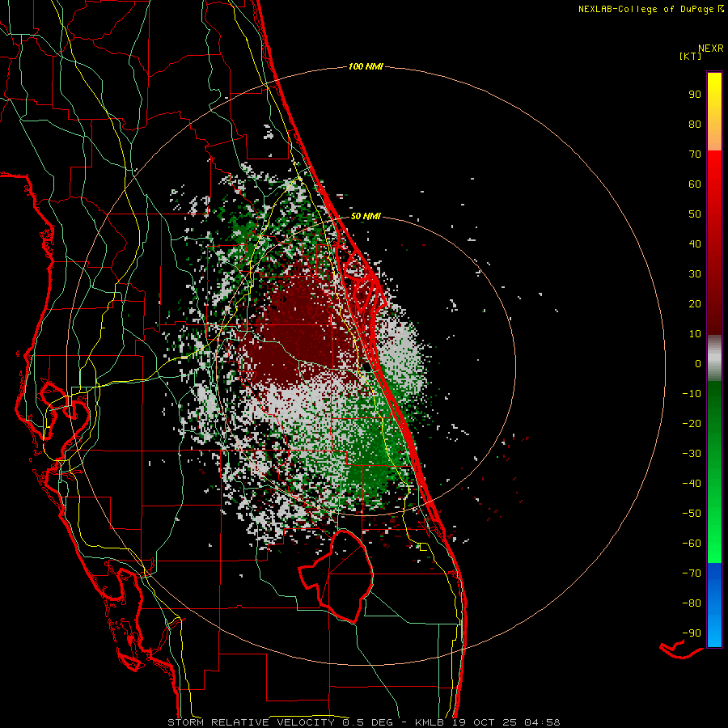
Task: Click the -90 value on velocity scale
Action: [x=692, y=633]
